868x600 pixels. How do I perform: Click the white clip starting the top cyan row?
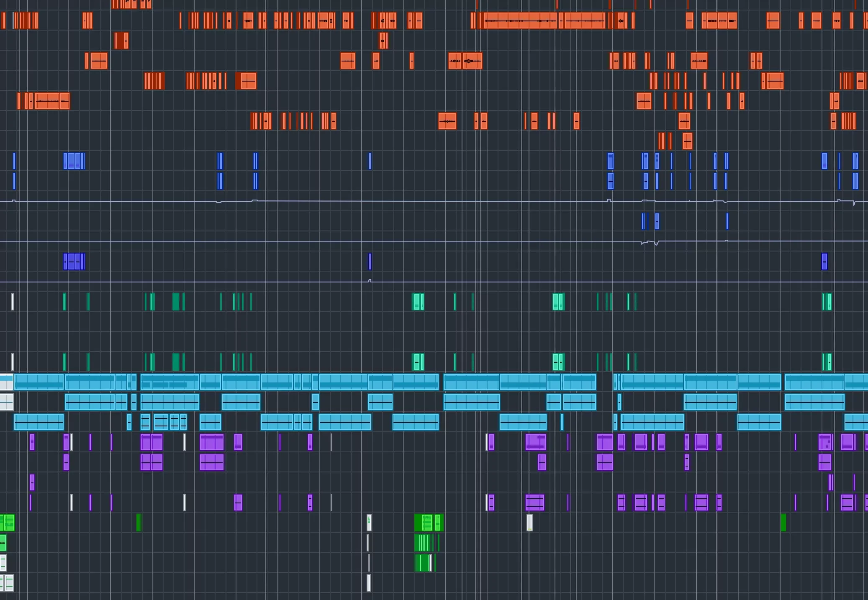click(x=6, y=382)
